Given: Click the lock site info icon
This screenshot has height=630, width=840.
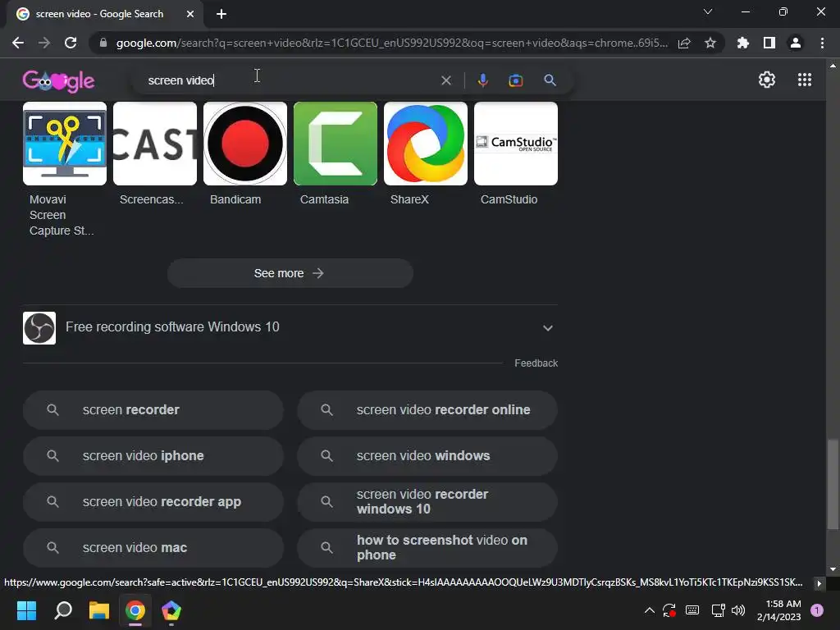Looking at the screenshot, I should 103,43.
